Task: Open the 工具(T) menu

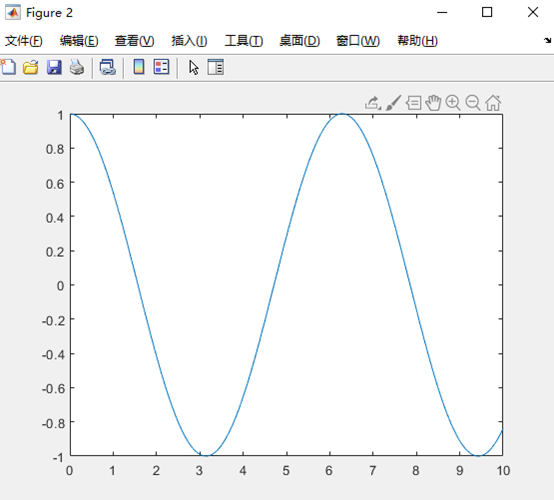Action: coord(244,41)
